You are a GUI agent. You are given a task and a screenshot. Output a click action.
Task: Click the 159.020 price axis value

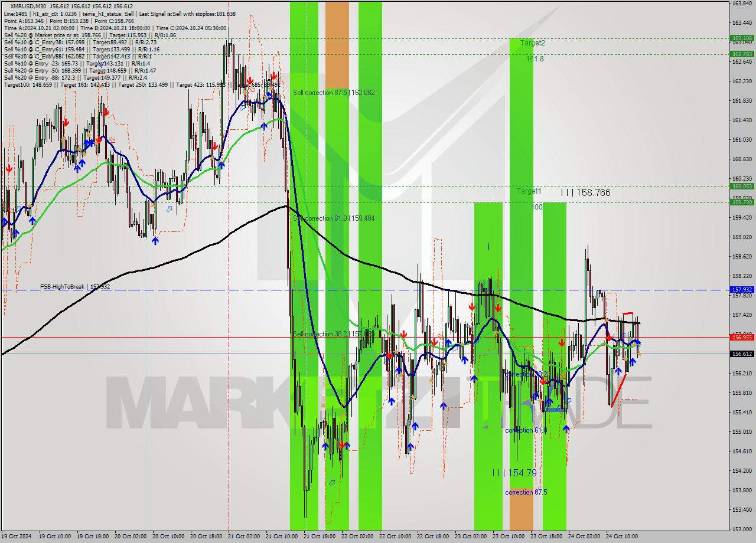coord(741,237)
